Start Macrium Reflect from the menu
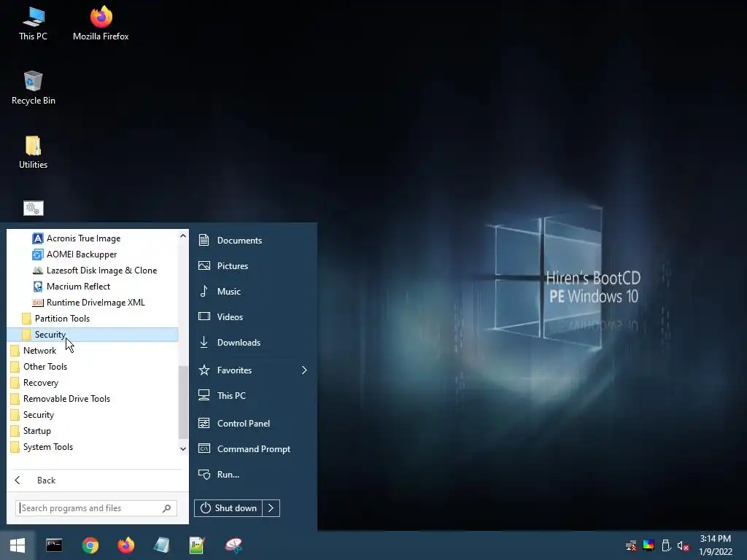The height and width of the screenshot is (560, 747). [x=93, y=286]
